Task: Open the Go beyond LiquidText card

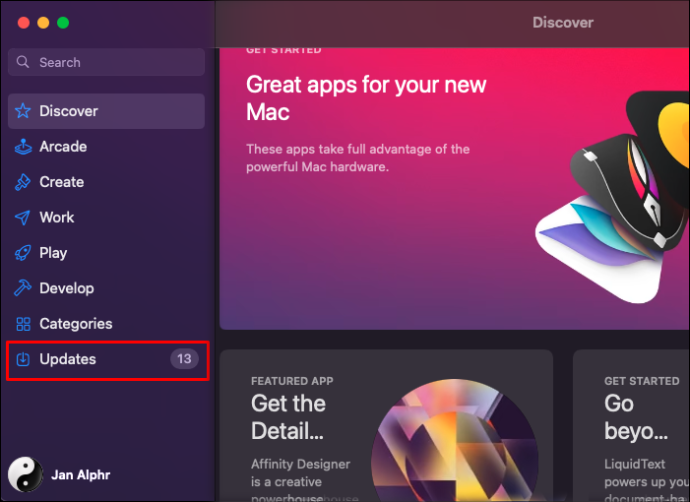Action: 631,425
